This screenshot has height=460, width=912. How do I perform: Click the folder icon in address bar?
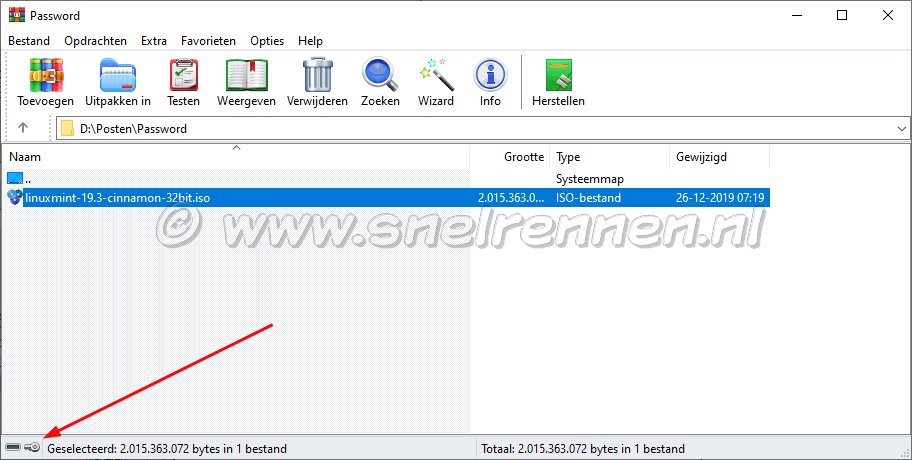click(x=67, y=128)
